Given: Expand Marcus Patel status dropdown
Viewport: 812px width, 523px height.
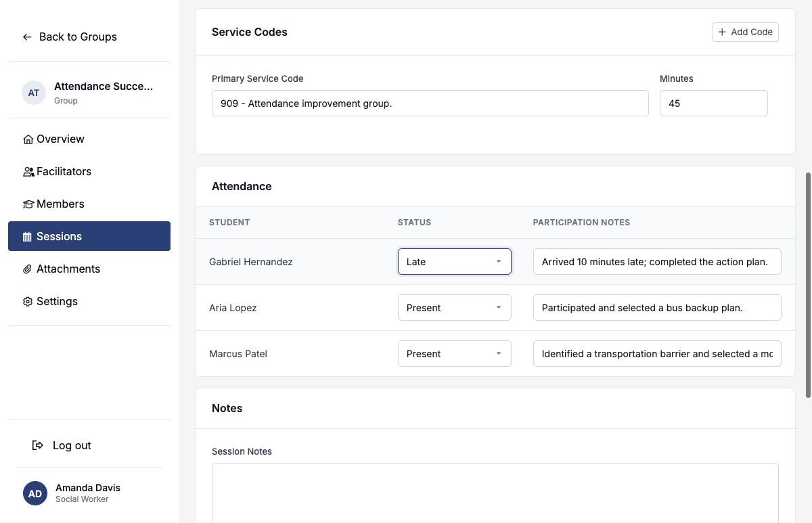Looking at the screenshot, I should [455, 354].
